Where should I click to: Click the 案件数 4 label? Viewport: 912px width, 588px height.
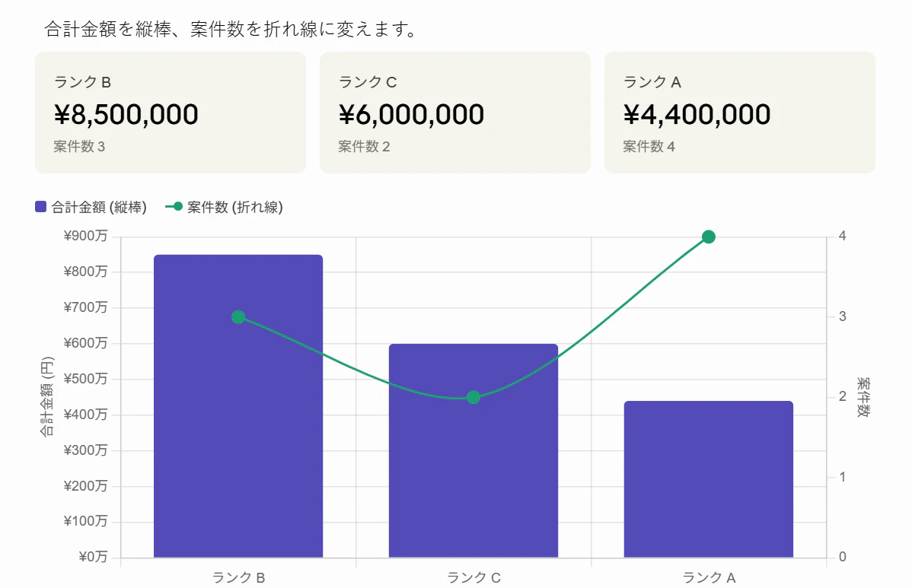(649, 146)
